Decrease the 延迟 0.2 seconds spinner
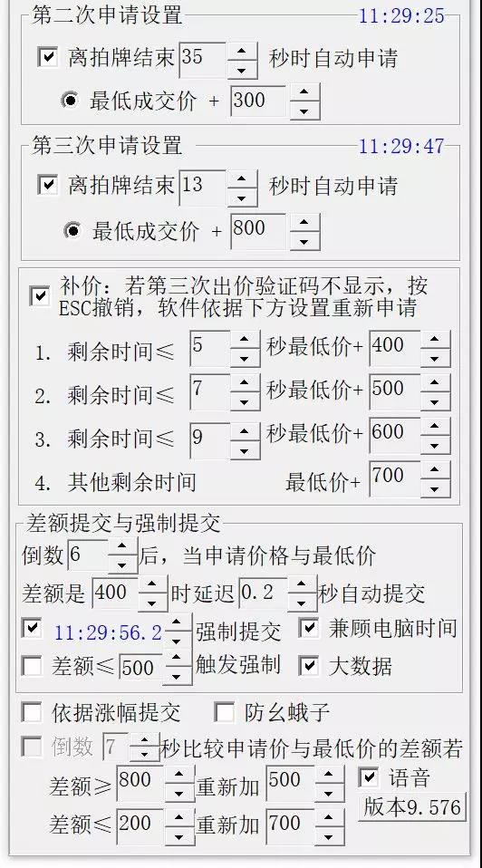This screenshot has height=868, width=482. point(303,603)
